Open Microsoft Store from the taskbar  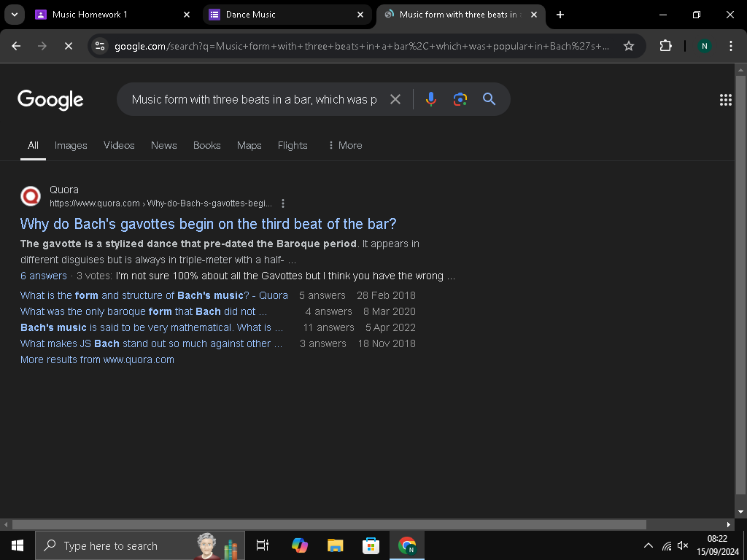click(x=371, y=545)
